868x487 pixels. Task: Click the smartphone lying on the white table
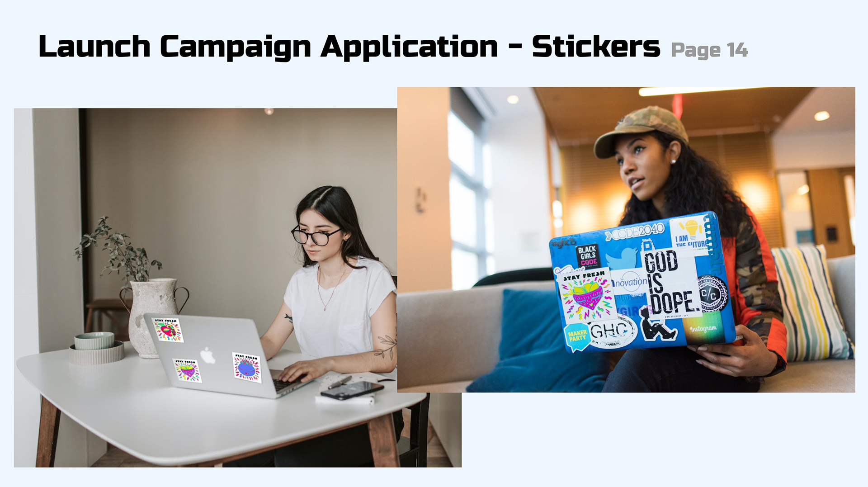click(x=352, y=390)
